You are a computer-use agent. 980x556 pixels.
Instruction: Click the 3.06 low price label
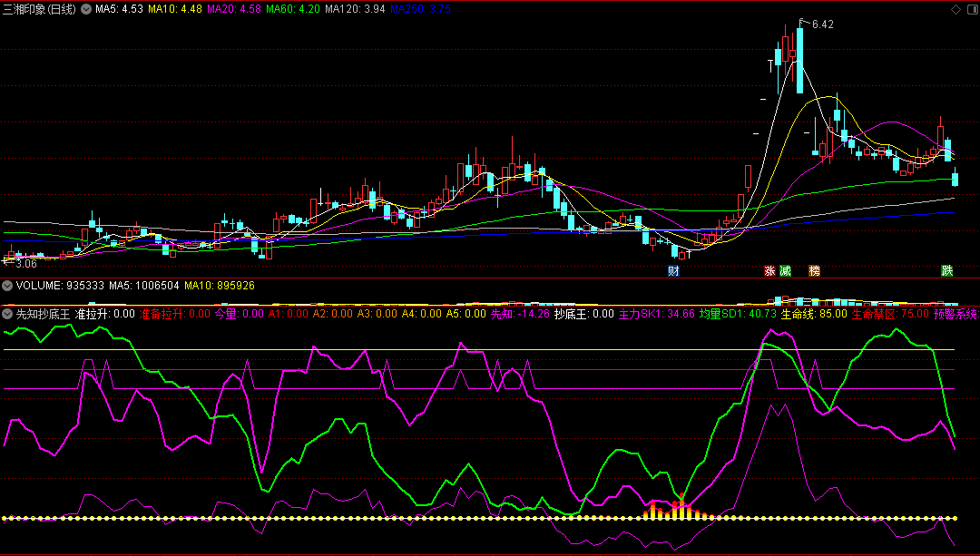(26, 264)
